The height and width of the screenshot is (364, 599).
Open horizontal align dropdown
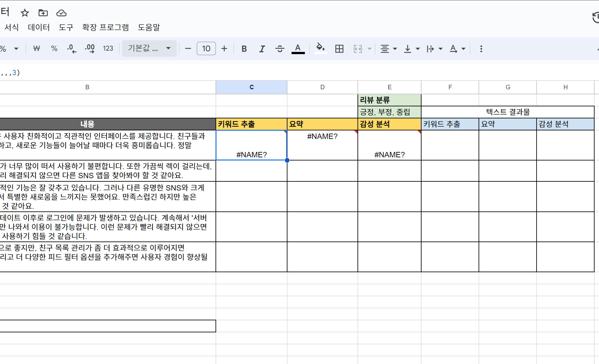tap(389, 49)
